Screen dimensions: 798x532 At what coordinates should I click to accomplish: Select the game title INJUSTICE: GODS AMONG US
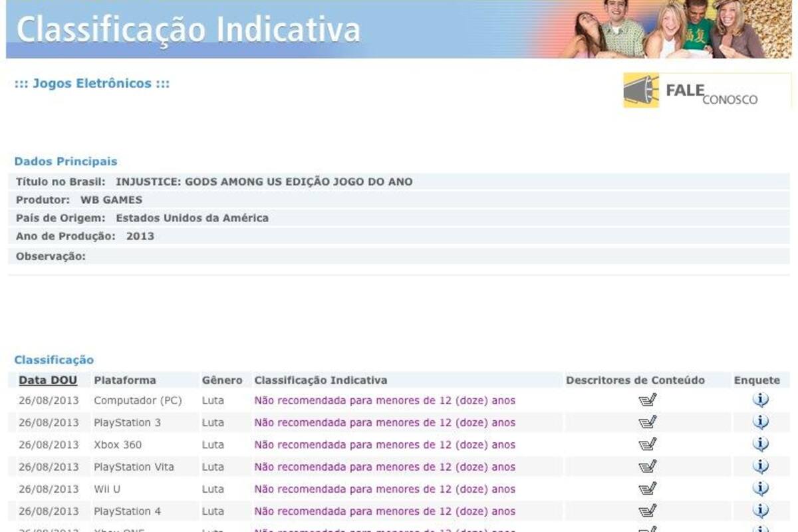point(264,182)
